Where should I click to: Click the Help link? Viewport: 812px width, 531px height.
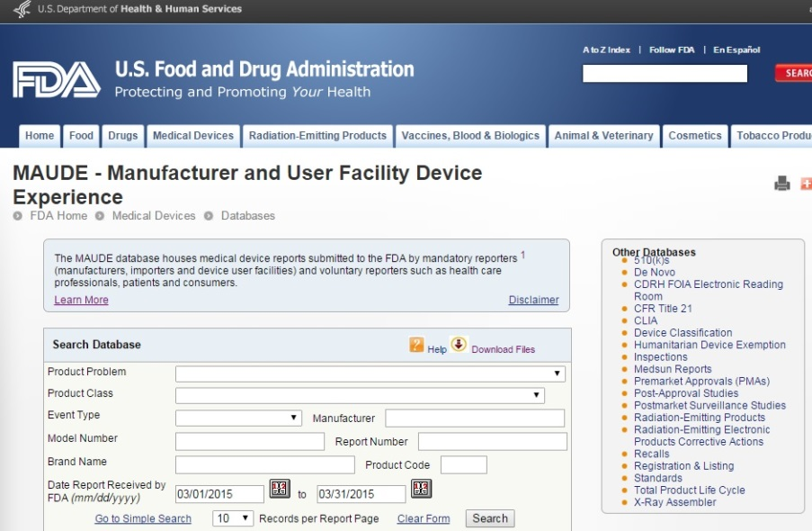(x=436, y=349)
